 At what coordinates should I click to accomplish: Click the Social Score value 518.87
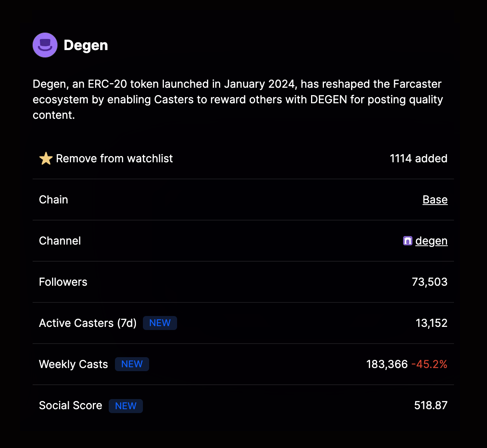(431, 405)
